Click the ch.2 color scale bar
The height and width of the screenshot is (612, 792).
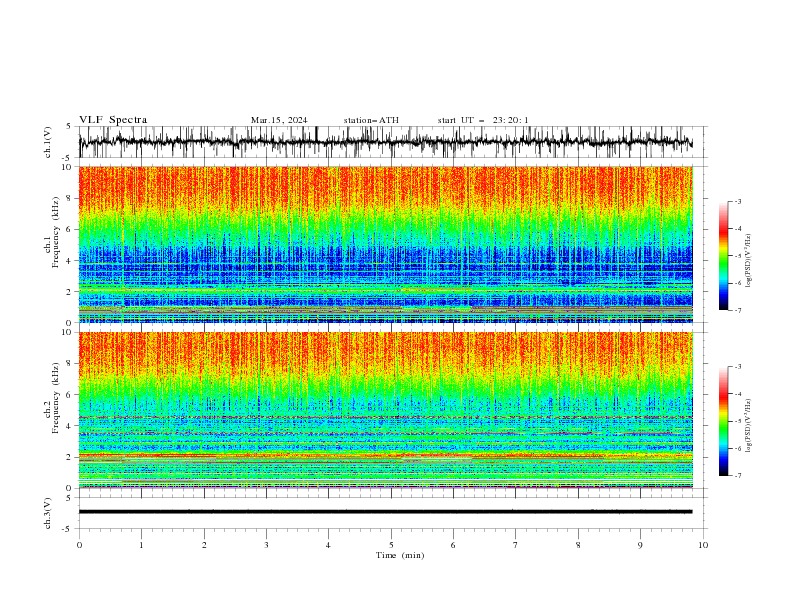(x=723, y=421)
